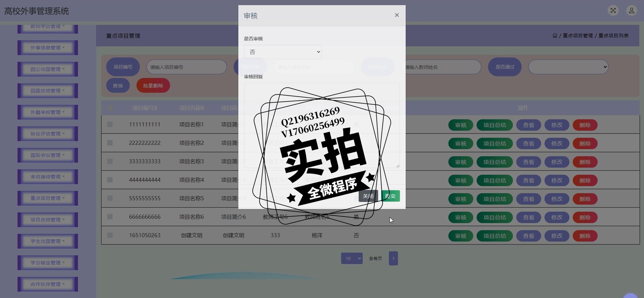Check the row 2222222222 checkbox

pos(110,143)
